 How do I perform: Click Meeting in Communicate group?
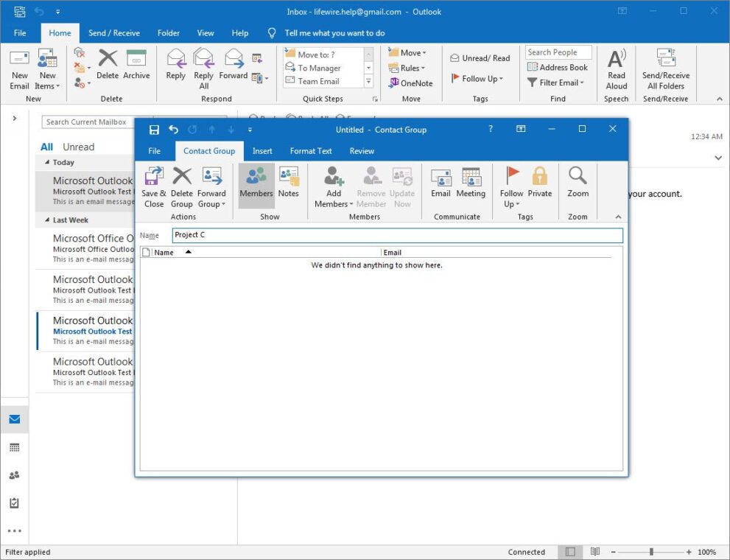471,183
